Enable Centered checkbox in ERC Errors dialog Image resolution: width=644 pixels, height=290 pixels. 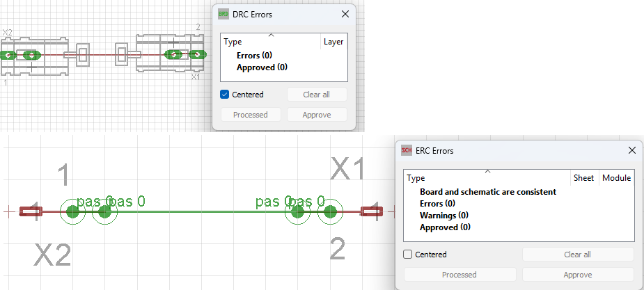point(408,255)
